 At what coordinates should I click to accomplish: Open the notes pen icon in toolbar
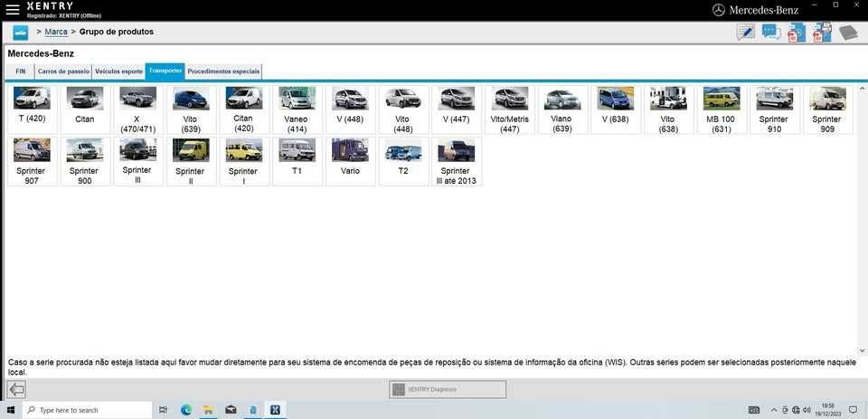[x=746, y=33]
